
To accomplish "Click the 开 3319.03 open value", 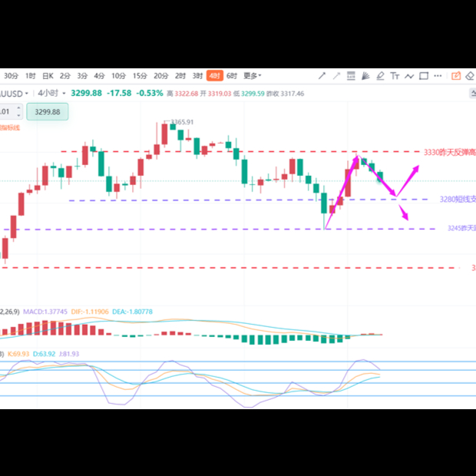I will pos(216,94).
